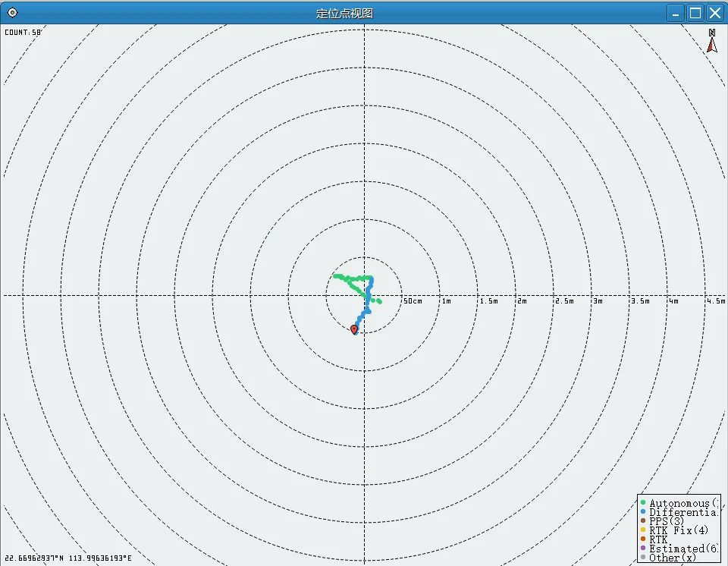The width and height of the screenshot is (728, 566).
Task: Click the window title 定位点视图
Action: [344, 14]
